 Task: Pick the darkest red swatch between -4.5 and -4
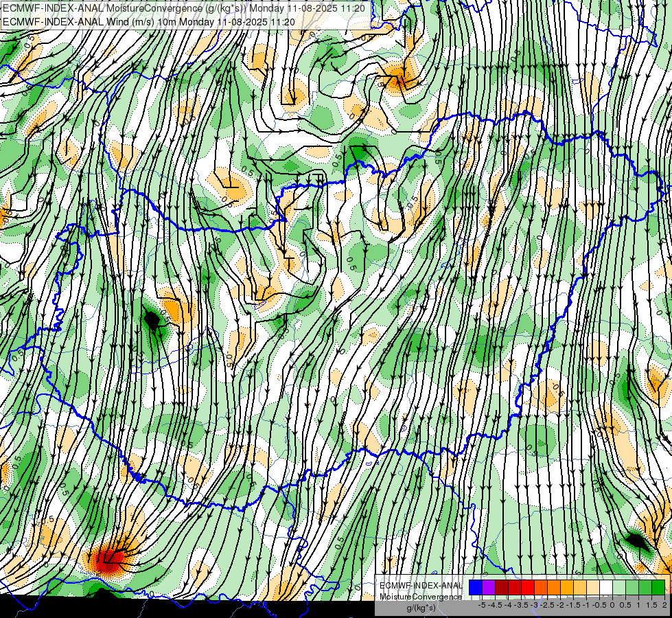coord(502,588)
